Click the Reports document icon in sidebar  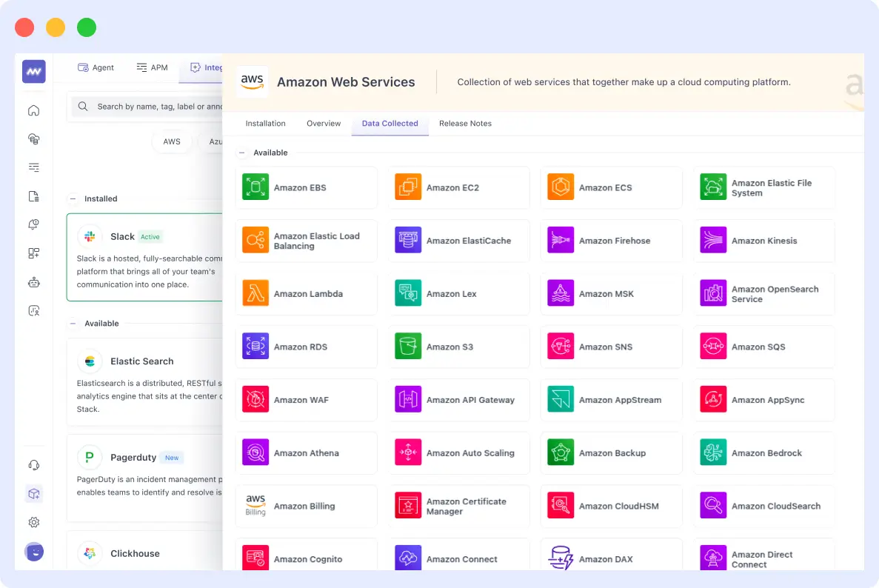coord(33,196)
